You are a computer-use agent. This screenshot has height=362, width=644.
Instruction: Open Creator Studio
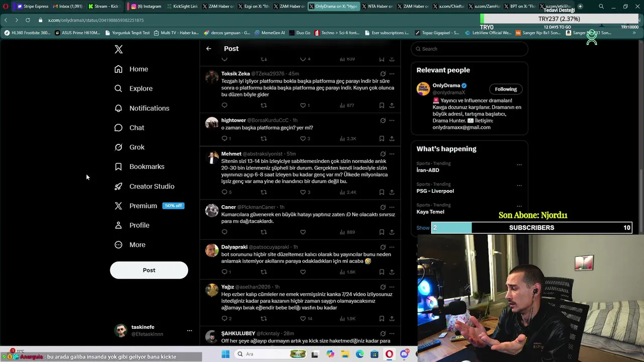click(144, 186)
